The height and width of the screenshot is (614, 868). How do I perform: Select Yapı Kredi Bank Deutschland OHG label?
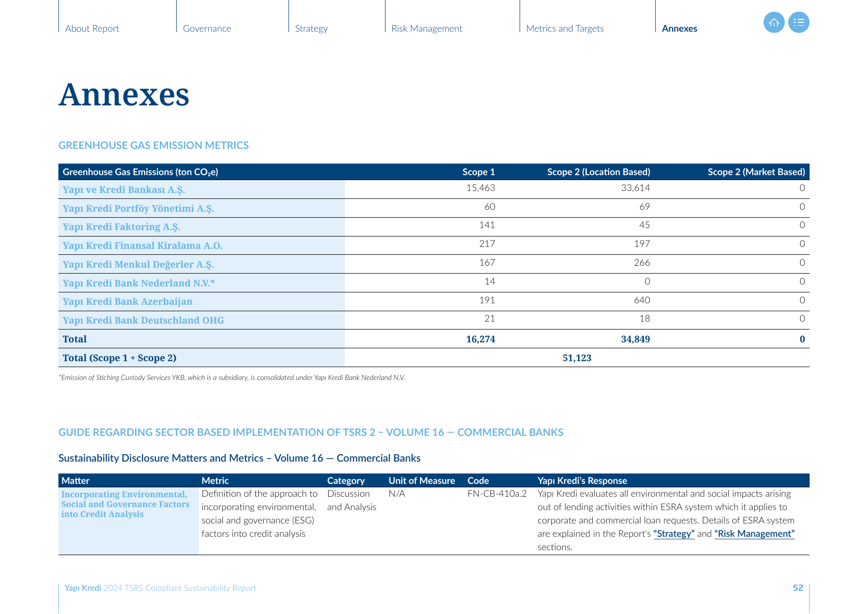tap(143, 320)
